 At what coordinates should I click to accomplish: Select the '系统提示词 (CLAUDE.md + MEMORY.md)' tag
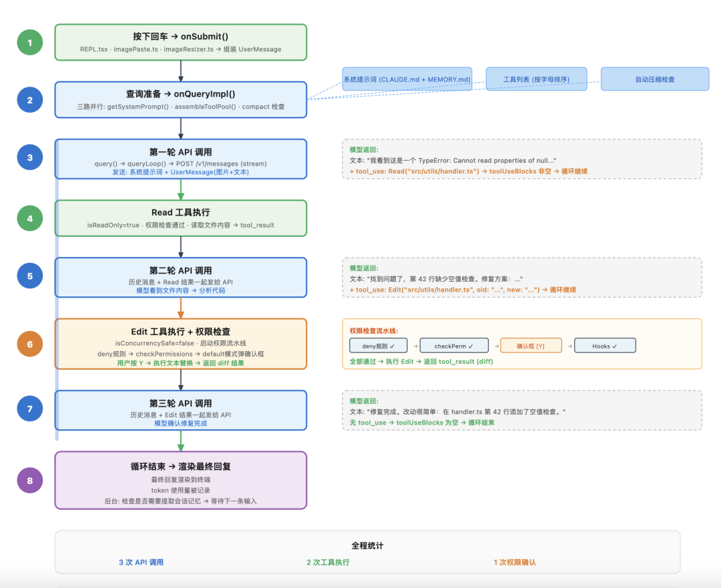[407, 79]
